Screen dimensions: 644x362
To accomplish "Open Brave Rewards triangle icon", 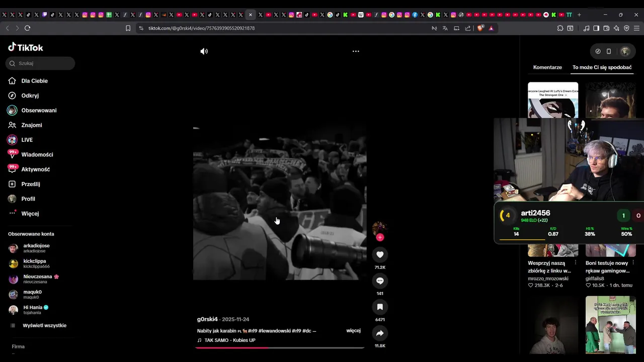I will coord(491,28).
